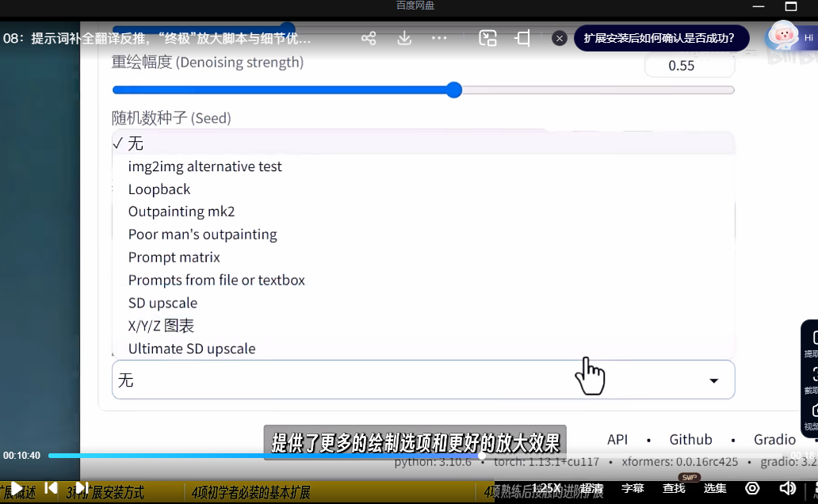Open the Gradio footer link
The width and height of the screenshot is (818, 504).
pos(774,440)
